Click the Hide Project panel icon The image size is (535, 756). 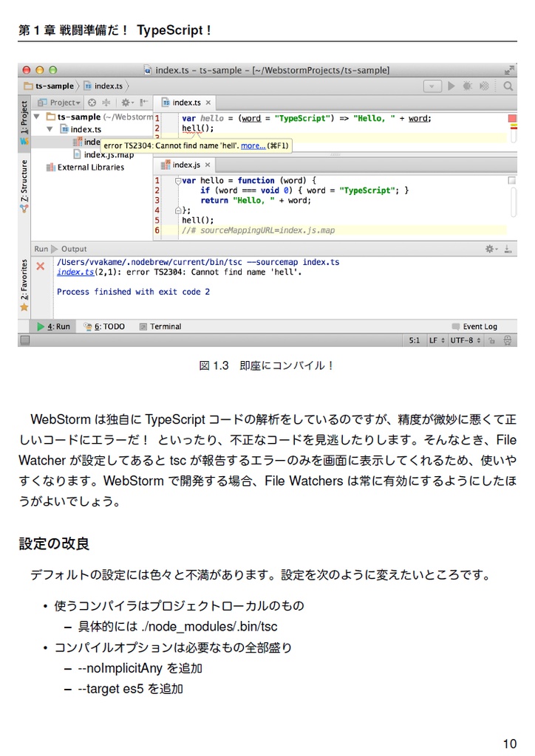(x=143, y=102)
